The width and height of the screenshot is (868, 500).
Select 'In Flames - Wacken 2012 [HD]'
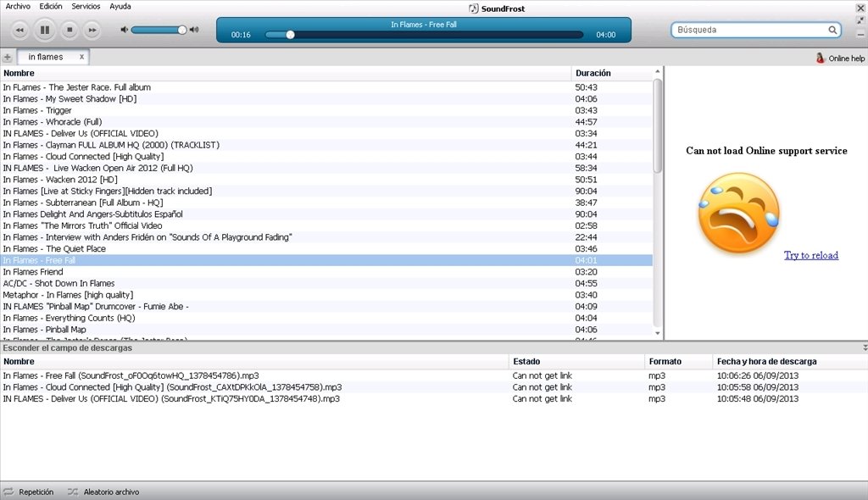point(326,180)
